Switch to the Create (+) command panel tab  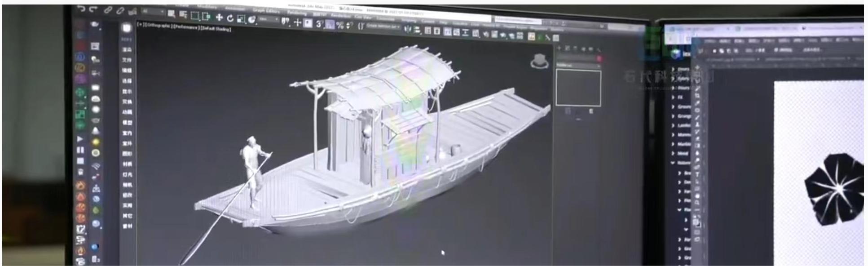[x=560, y=48]
